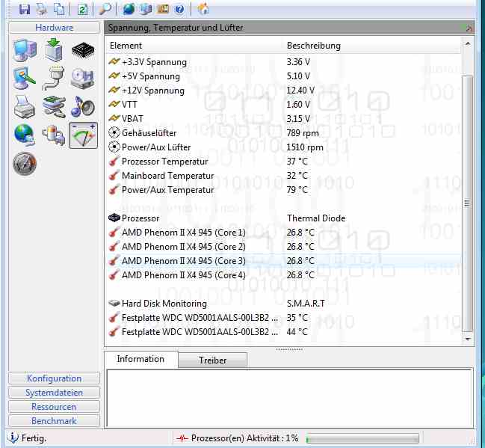Select the Prozessor Temperatur row
485x448 pixels.
tap(283, 162)
